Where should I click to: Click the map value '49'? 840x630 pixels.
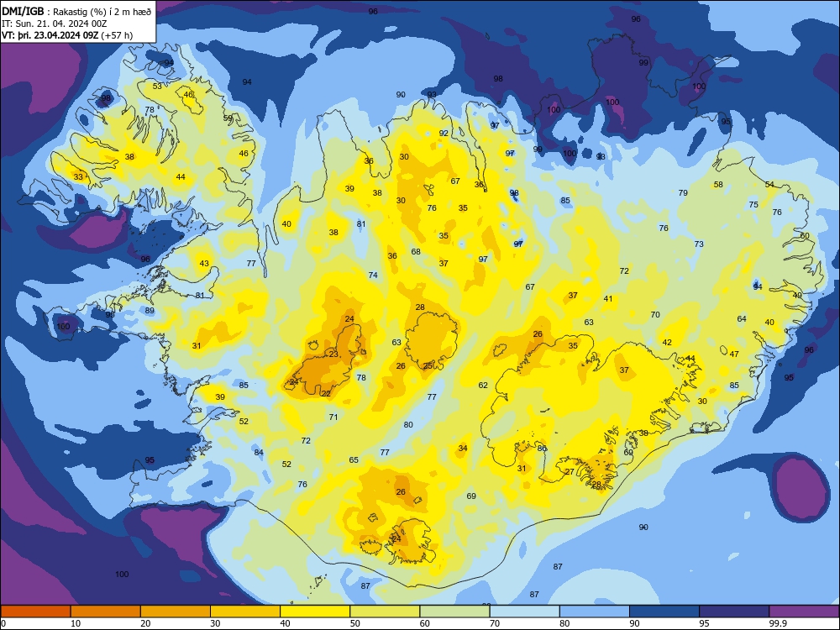[x=798, y=296]
